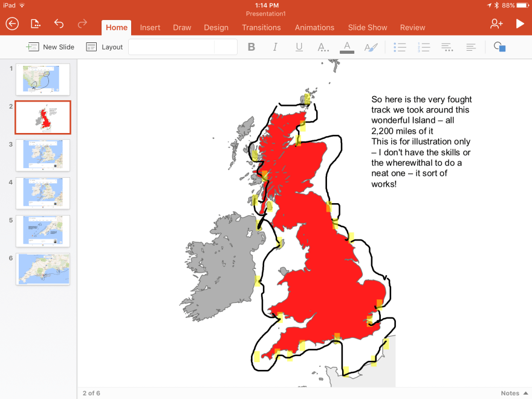Start slideshow with the play button
Screen dimensions: 532x399
click(x=520, y=24)
